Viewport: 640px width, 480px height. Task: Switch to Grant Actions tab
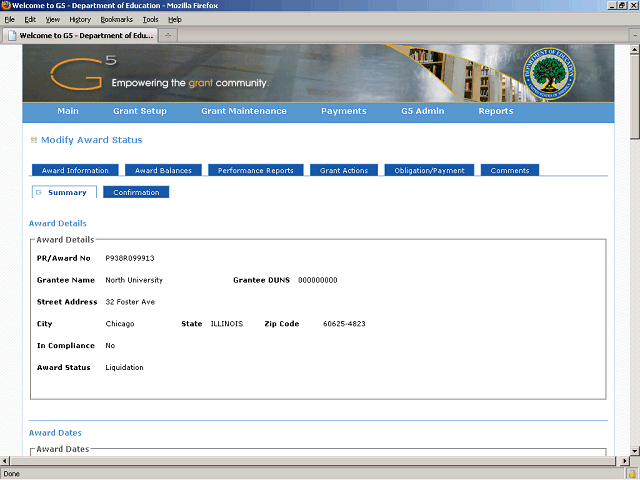(344, 170)
